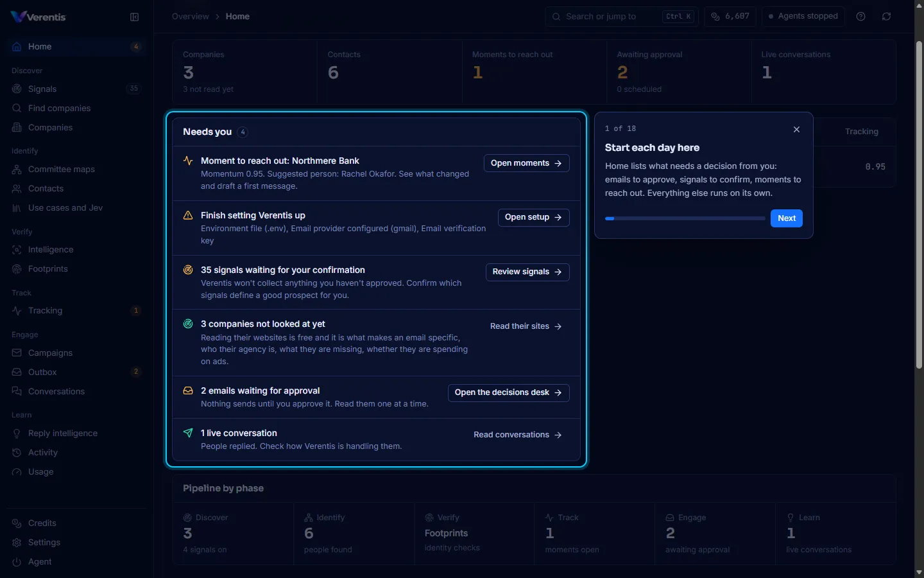Screen dimensions: 924x578
Task: Open Committee maps in sidebar
Action: pyautogui.click(x=77, y=169)
